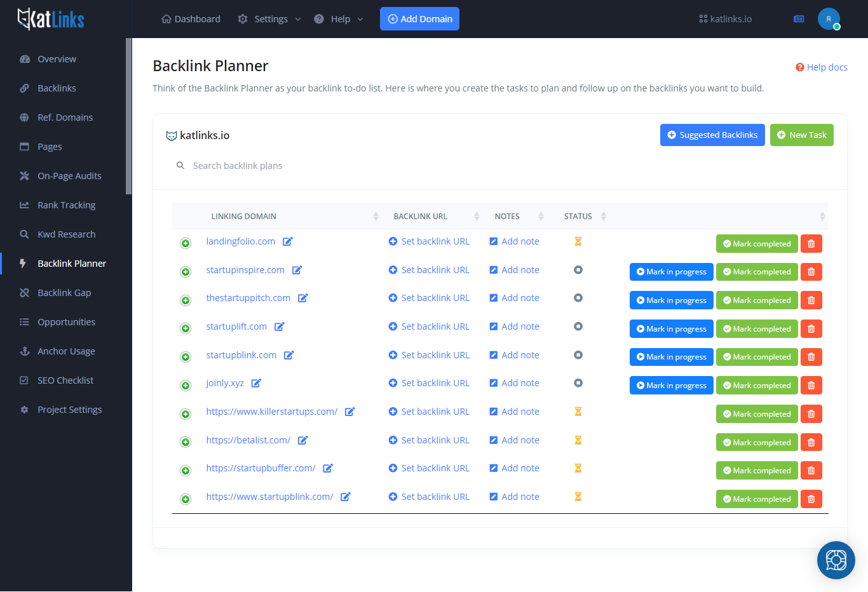
Task: Open the Help docs link
Action: coord(821,67)
